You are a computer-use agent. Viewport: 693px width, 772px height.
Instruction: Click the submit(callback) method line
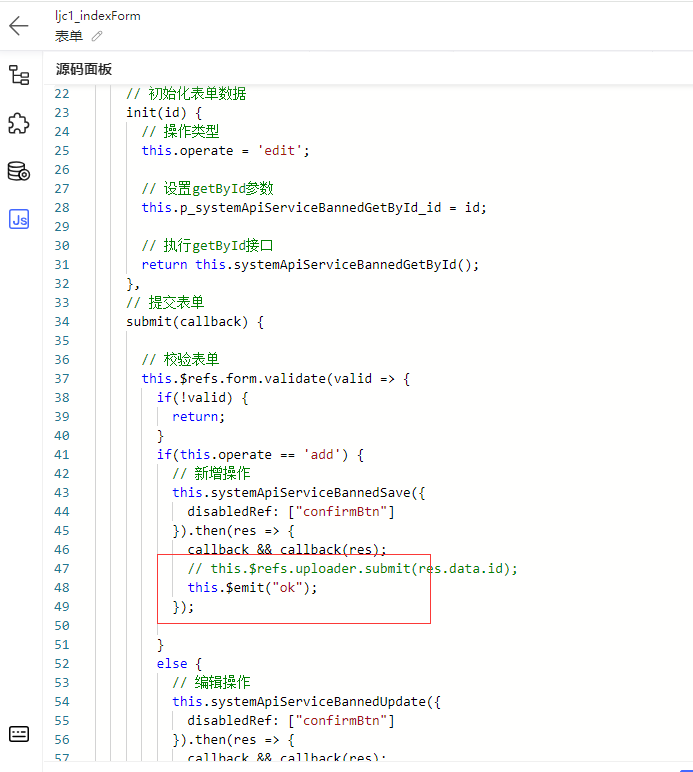[195, 322]
